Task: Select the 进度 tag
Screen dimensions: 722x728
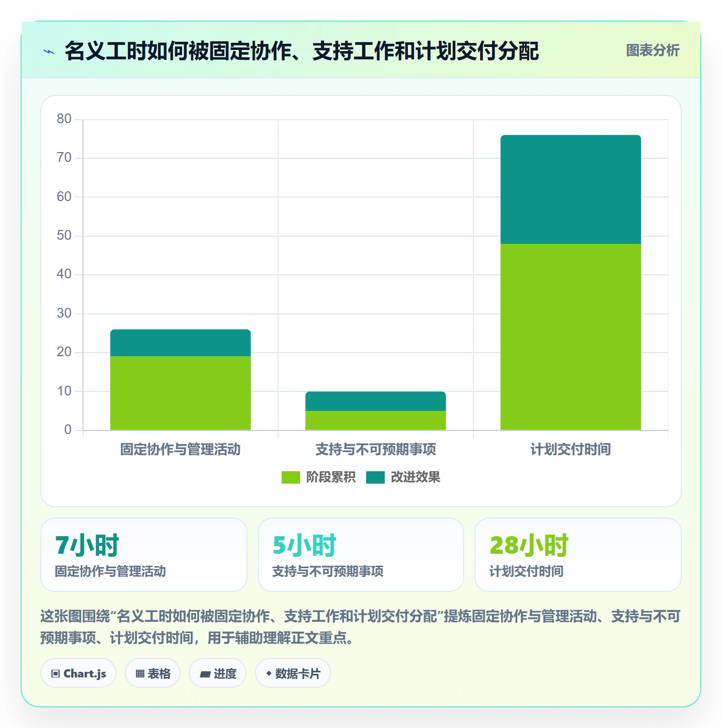Action: 218,673
